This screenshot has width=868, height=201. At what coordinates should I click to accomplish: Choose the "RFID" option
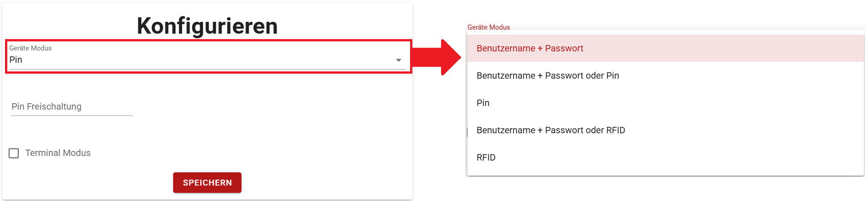pyautogui.click(x=486, y=157)
